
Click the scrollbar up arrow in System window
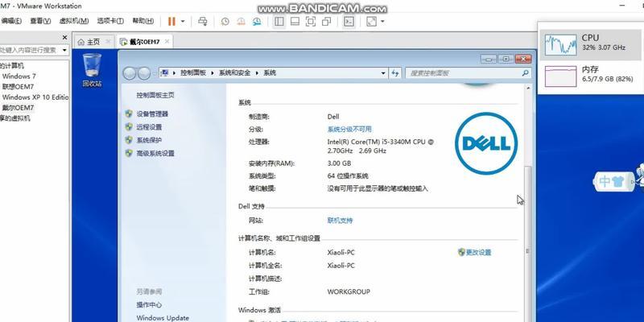(x=528, y=88)
